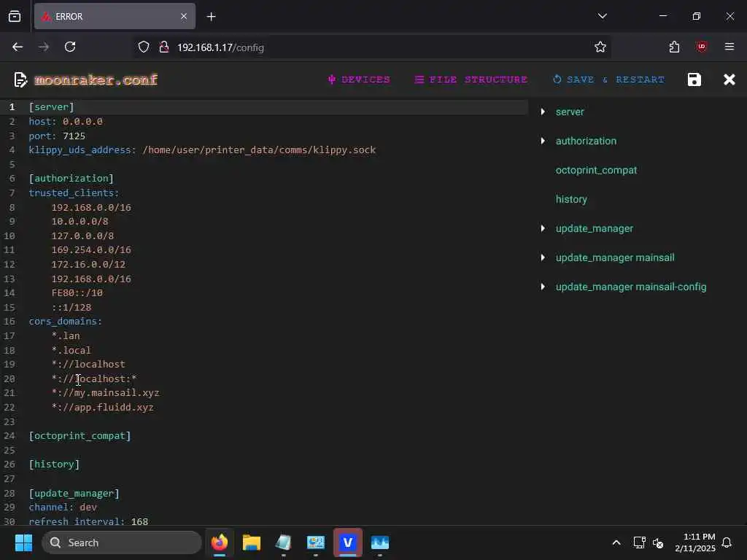
Task: Open the Windows Start menu
Action: (x=23, y=542)
